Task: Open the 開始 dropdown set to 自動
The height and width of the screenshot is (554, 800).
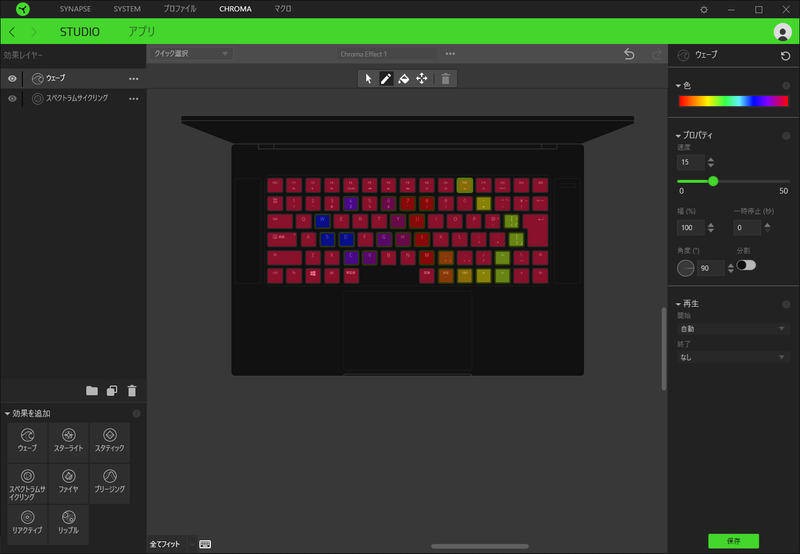Action: click(733, 329)
